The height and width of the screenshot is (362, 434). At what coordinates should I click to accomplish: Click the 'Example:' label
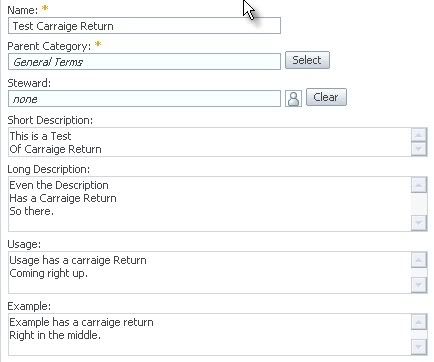29,306
